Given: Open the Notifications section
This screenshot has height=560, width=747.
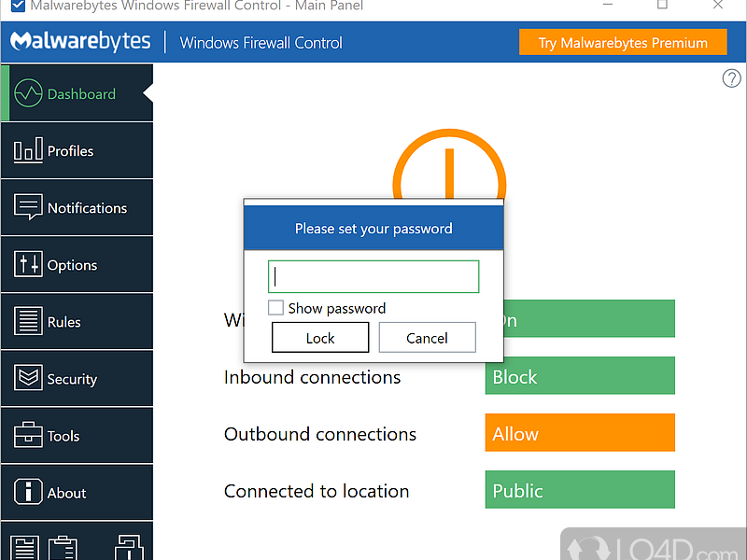Looking at the screenshot, I should point(77,207).
